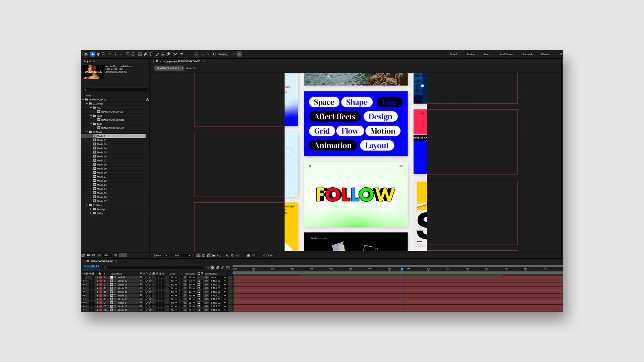
Task: Toggle the Snapping checkbox
Action: coord(215,54)
